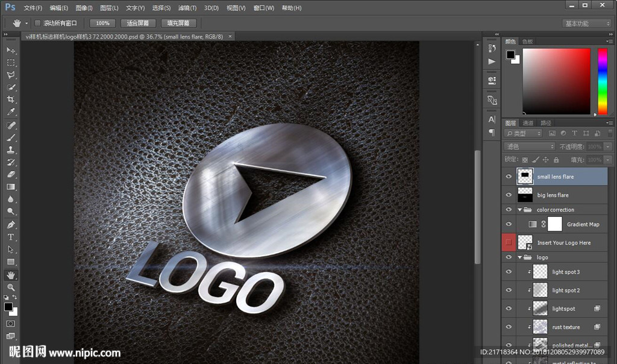Viewport: 617px width, 364px height.
Task: Activate the Zoom tool in toolbar
Action: pyautogui.click(x=11, y=287)
